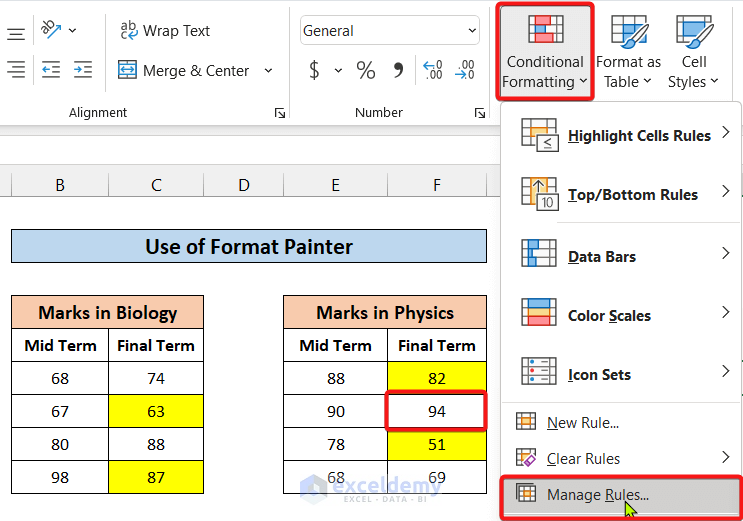Open the Format as Table gallery
This screenshot has width=743, height=521.
(x=628, y=52)
